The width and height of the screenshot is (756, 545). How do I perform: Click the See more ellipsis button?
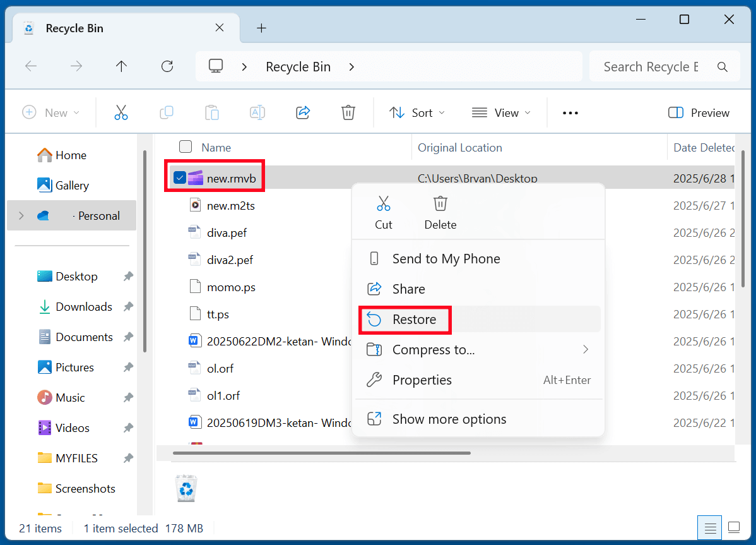[x=570, y=112]
